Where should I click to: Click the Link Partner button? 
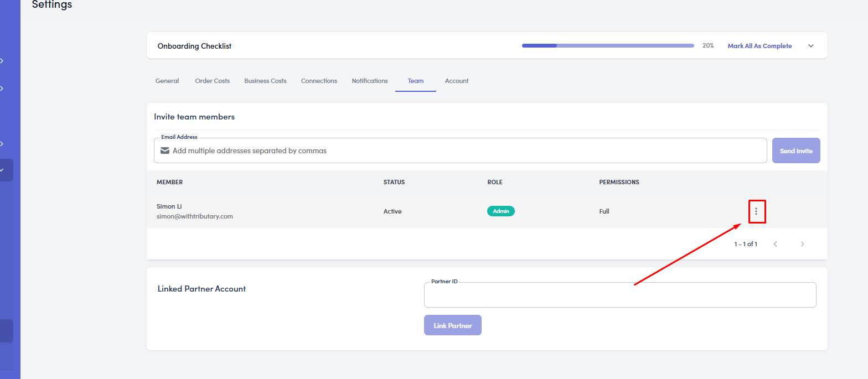[452, 325]
